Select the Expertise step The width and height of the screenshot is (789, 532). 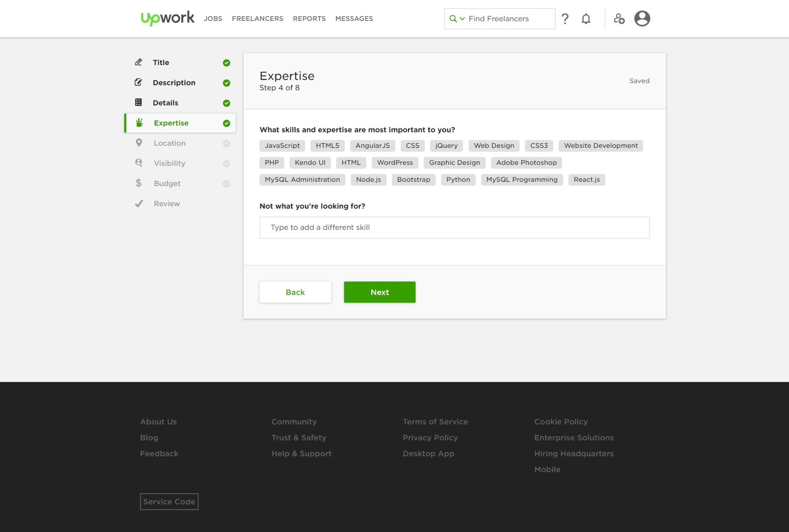[x=180, y=123]
